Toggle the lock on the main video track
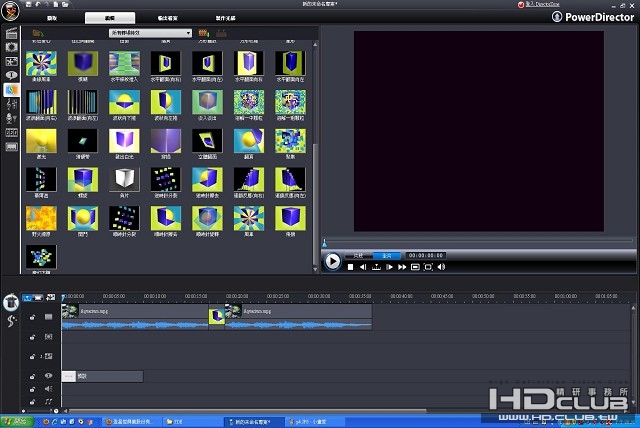 coord(32,317)
